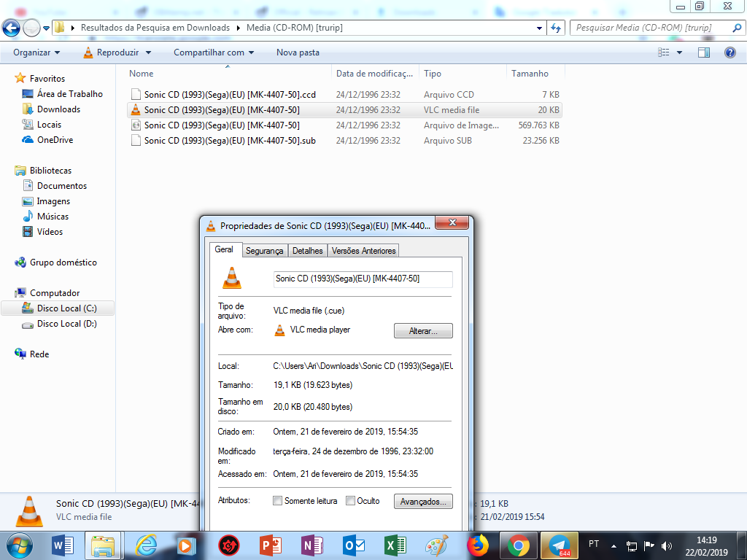Open the Compartilhar com menu
Viewport: 747px width, 560px height.
(x=214, y=52)
